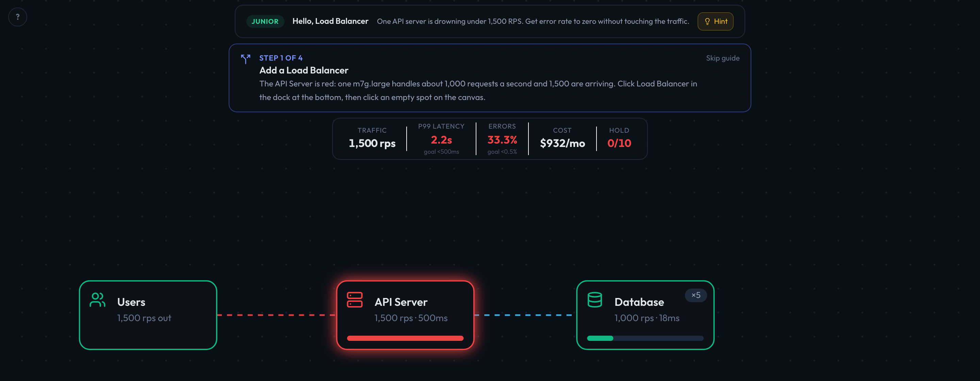Click the red Users-to-API Server connection
980x381 pixels.
click(277, 315)
